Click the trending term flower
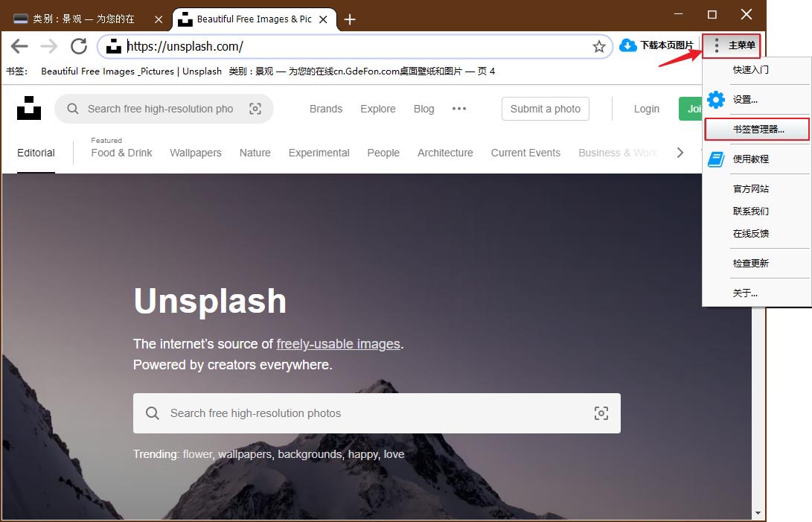 point(197,454)
